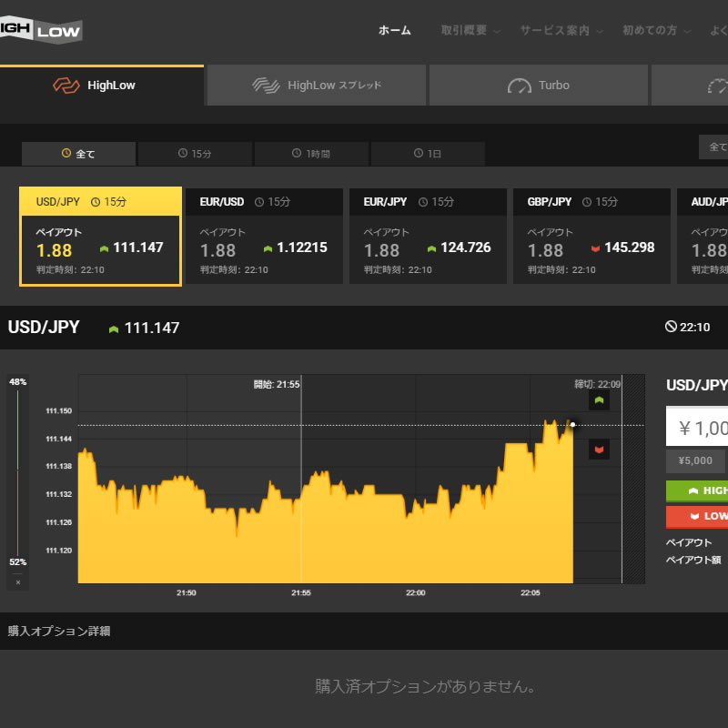Select the EUR/JPY 15分 option card
This screenshot has height=728, width=728.
(428, 237)
